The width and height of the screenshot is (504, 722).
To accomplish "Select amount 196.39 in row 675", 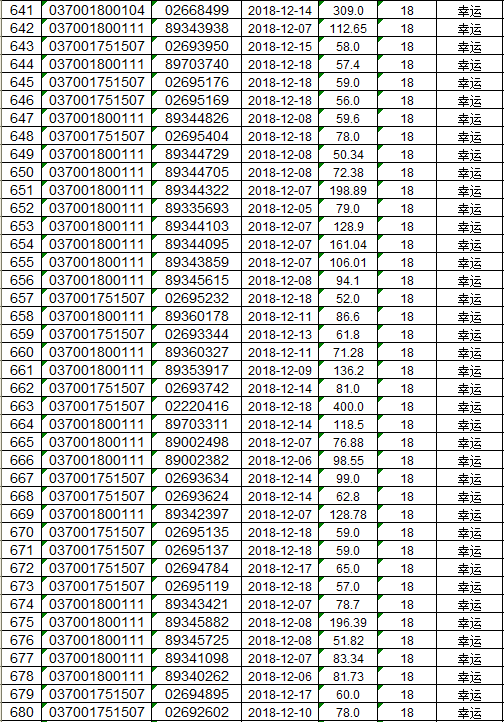I will (348, 622).
